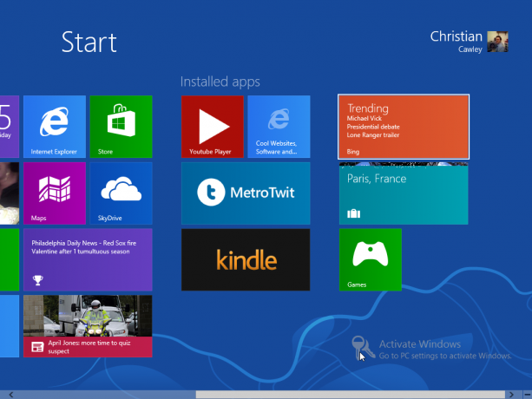Open the Paris, France travel tile
Image resolution: width=532 pixels, height=399 pixels.
[404, 193]
